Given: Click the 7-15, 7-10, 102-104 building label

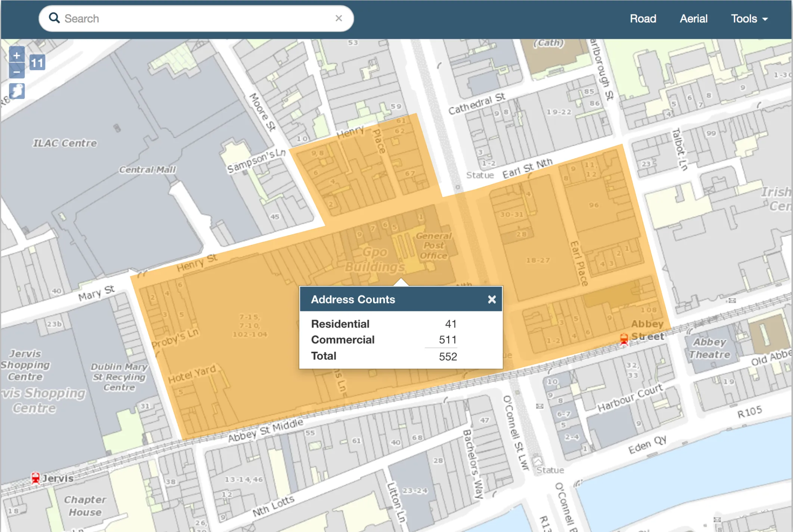Looking at the screenshot, I should (250, 325).
